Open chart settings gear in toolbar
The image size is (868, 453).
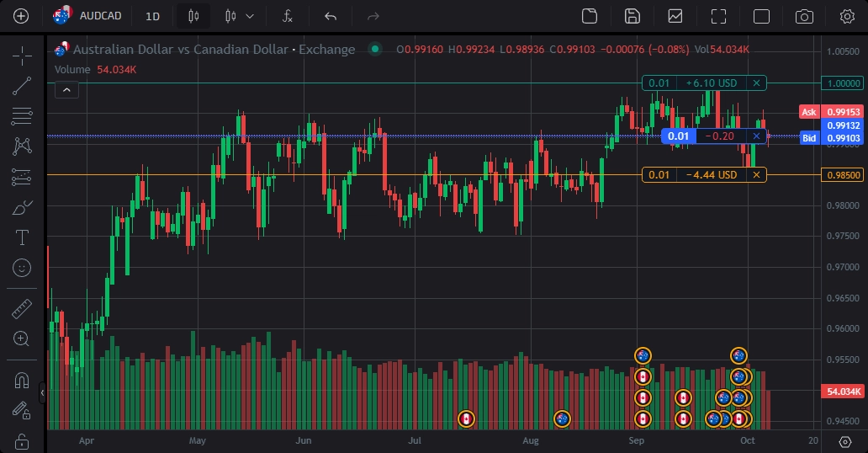coord(847,16)
